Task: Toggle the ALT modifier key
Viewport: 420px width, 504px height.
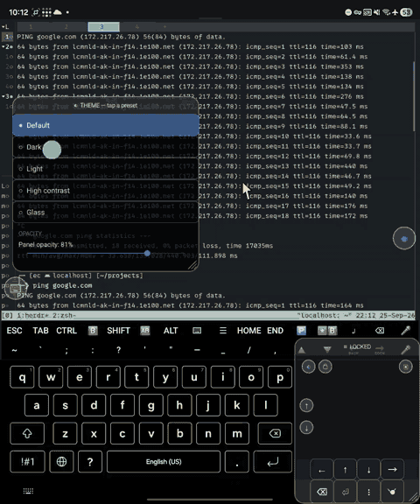Action: tap(171, 331)
